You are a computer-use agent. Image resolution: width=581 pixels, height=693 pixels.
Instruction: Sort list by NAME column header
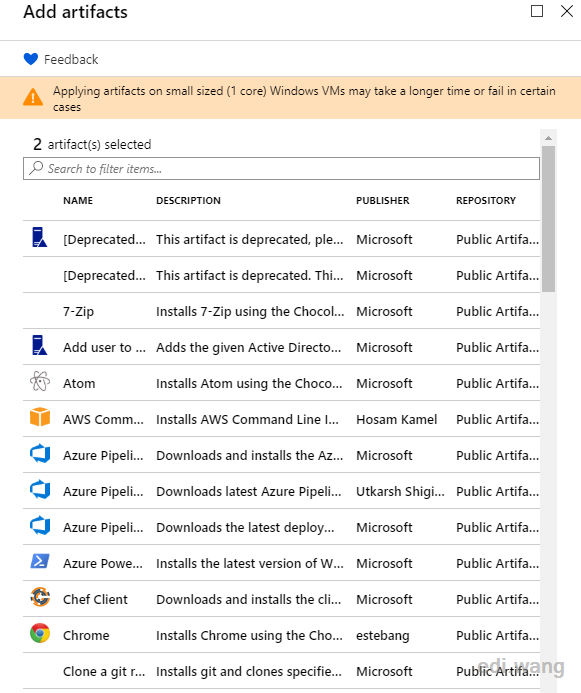tap(78, 201)
